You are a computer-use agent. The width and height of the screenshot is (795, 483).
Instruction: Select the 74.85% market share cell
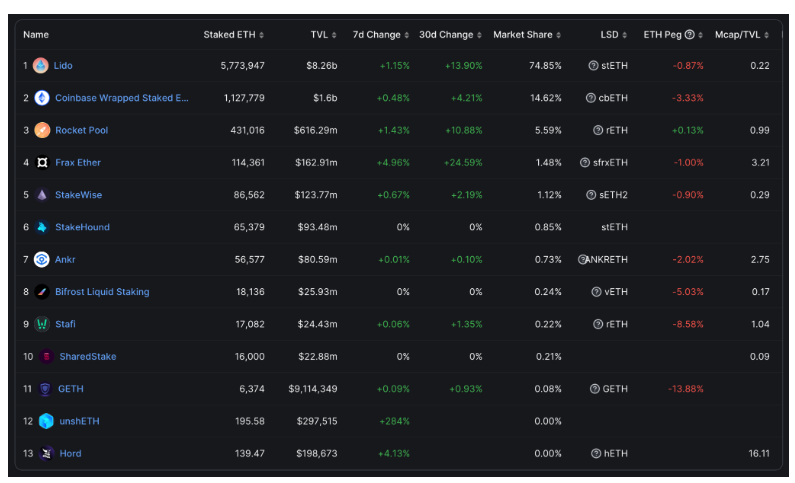coord(545,65)
